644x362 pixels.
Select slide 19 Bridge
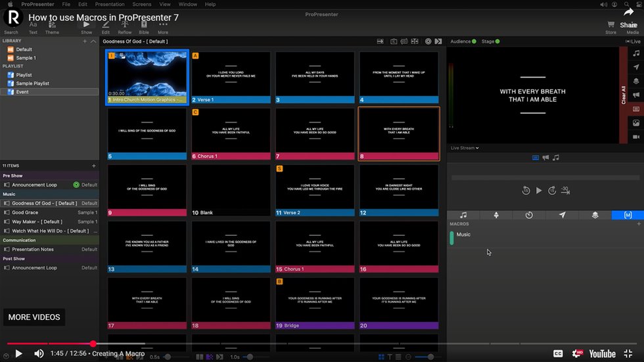(315, 304)
